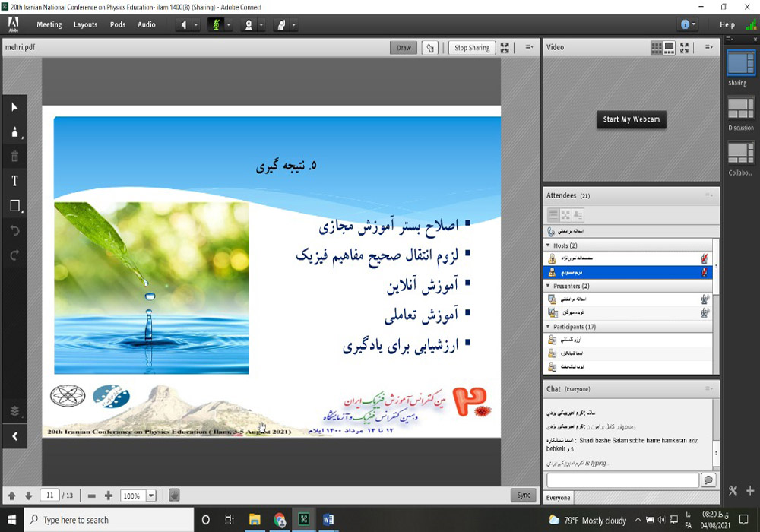Send the chat message with speech bubble icon
760x532 pixels.
[x=708, y=480]
